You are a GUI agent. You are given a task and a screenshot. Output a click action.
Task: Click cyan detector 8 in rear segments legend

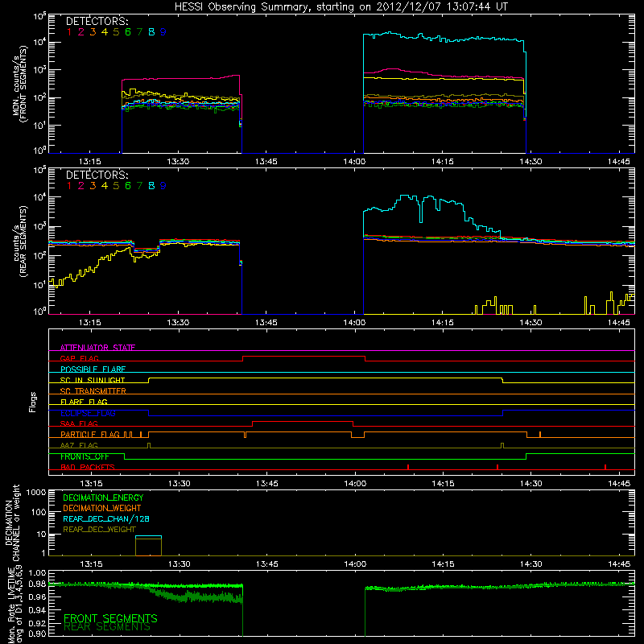point(151,186)
